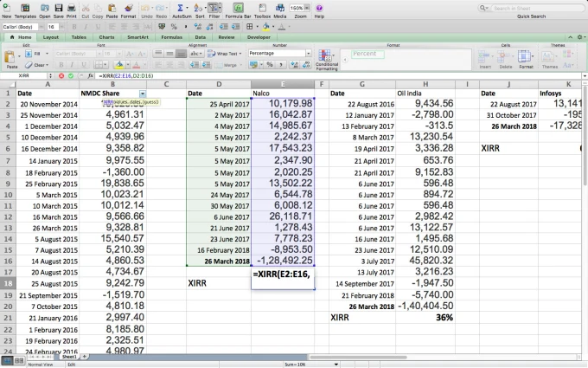
Task: Cancel formula entry with red X icon
Action: (61, 76)
